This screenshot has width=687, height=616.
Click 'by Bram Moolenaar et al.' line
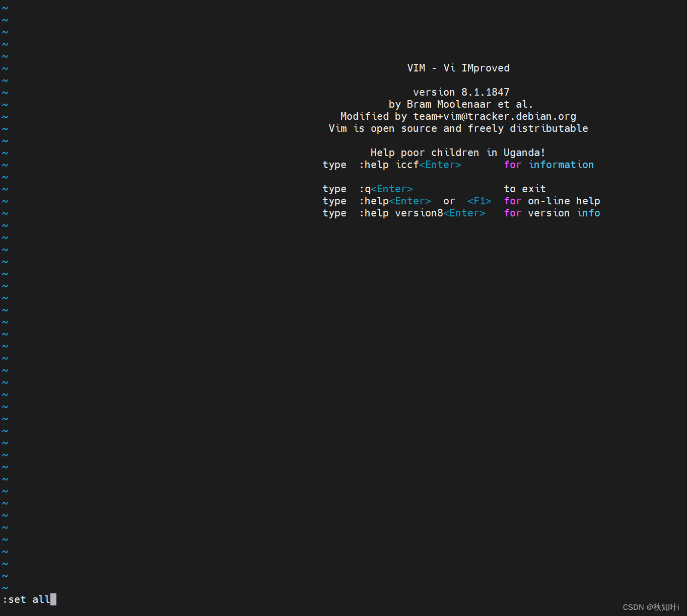click(x=461, y=104)
